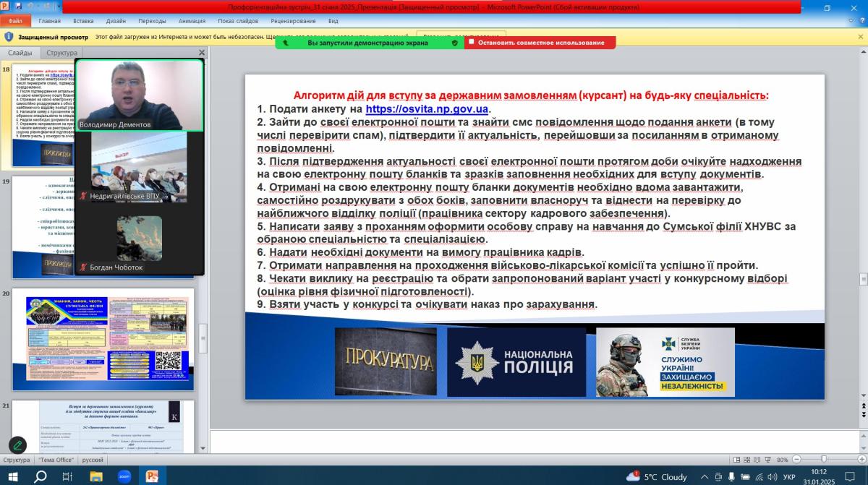The height and width of the screenshot is (485, 868).
Task: Open Slide Sorter view icon
Action: coord(745,460)
